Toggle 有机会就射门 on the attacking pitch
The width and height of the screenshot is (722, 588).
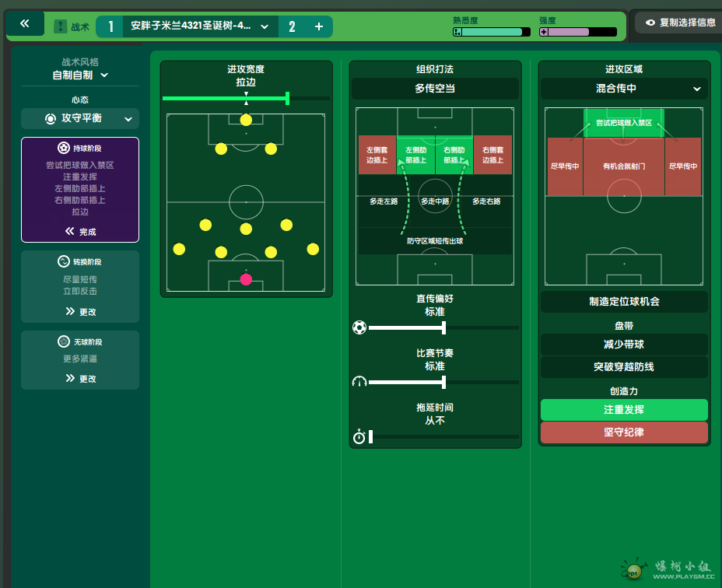click(624, 166)
